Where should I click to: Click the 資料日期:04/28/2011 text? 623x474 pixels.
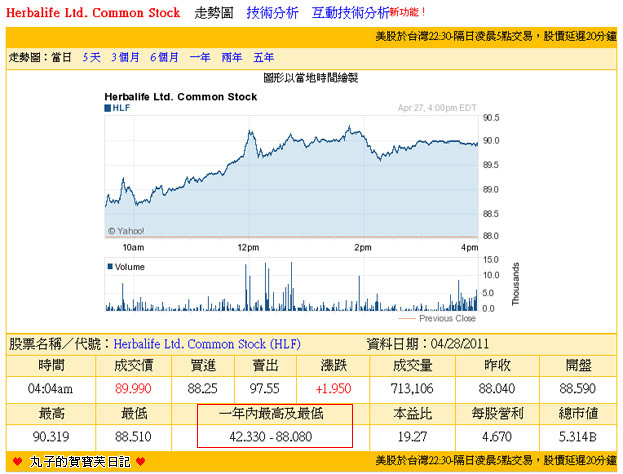tap(428, 344)
